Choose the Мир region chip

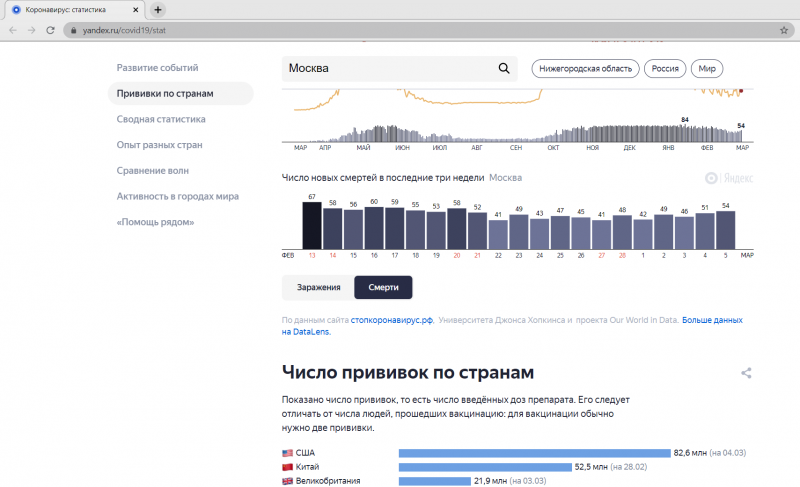707,68
